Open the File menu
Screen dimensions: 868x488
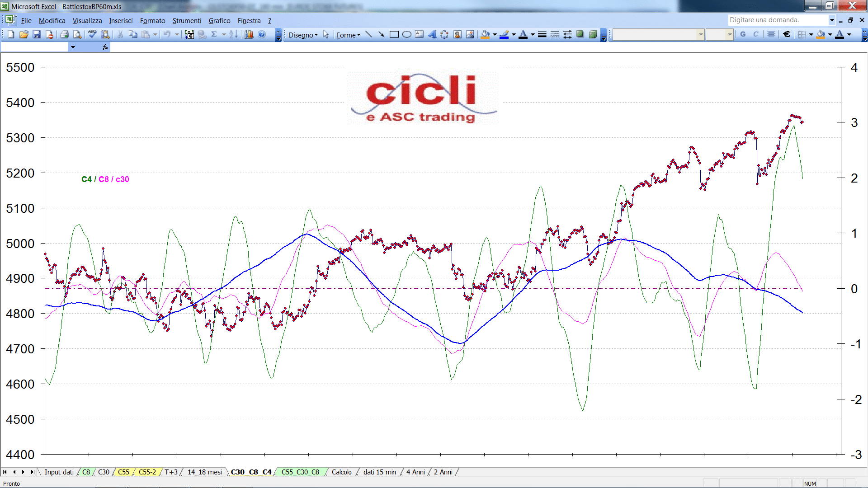[26, 21]
